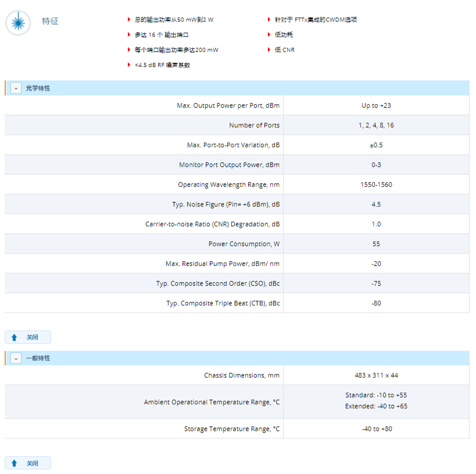This screenshot has width=476, height=474.
Task: Click the "Up to +23" value cell
Action: pyautogui.click(x=376, y=105)
